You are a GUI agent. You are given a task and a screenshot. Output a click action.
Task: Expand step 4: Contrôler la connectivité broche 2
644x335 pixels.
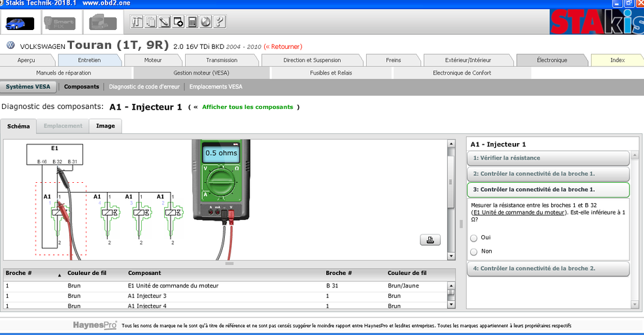pyautogui.click(x=548, y=269)
